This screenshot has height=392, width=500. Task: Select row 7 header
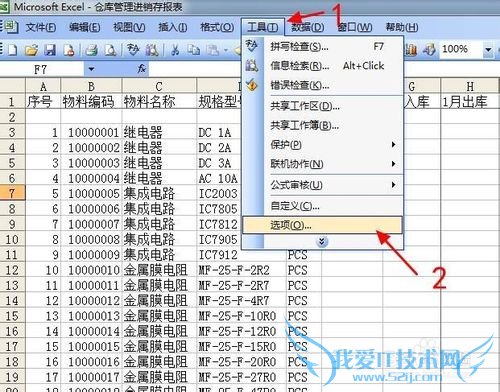click(x=12, y=193)
